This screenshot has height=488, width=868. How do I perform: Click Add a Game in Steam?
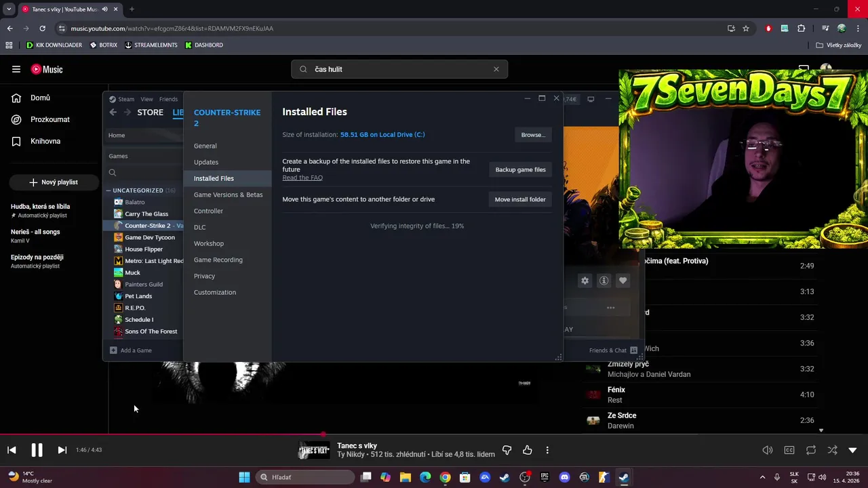click(131, 350)
